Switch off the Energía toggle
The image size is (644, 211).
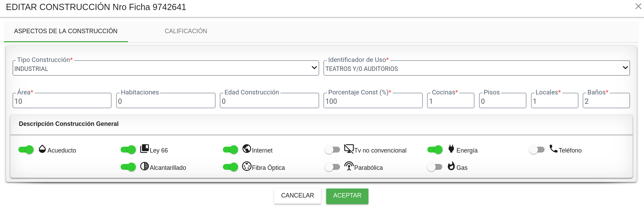click(x=435, y=150)
